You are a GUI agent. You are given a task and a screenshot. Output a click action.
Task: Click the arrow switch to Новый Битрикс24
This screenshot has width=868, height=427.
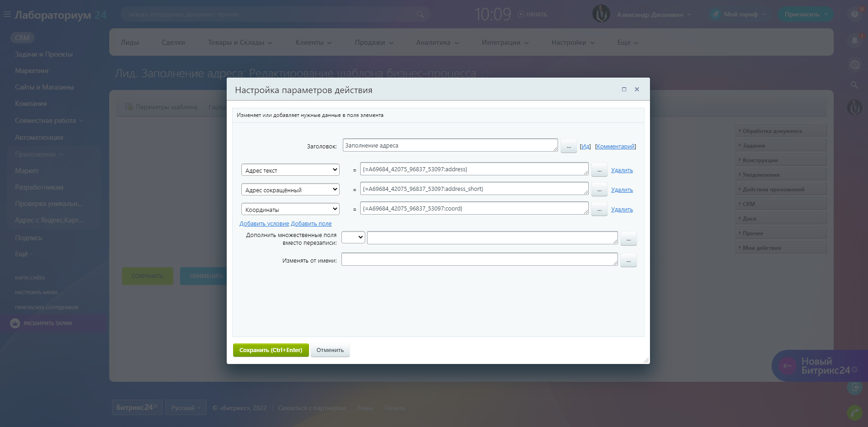[x=788, y=366]
